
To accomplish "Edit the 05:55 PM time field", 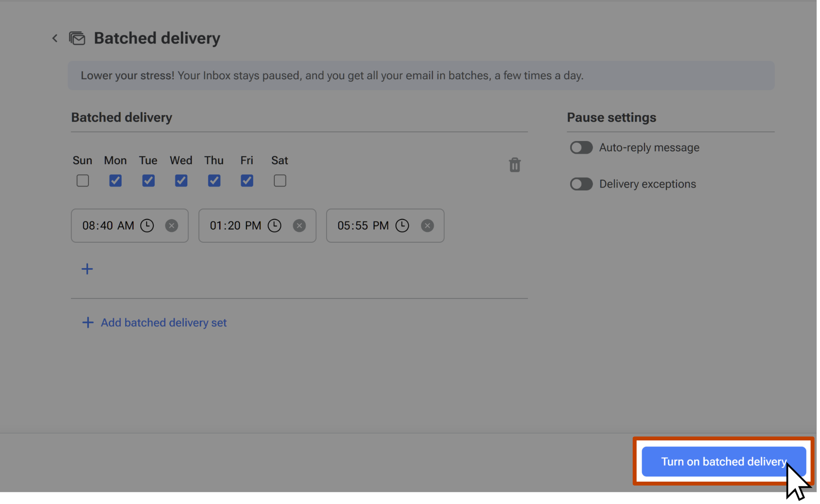I will [385, 226].
